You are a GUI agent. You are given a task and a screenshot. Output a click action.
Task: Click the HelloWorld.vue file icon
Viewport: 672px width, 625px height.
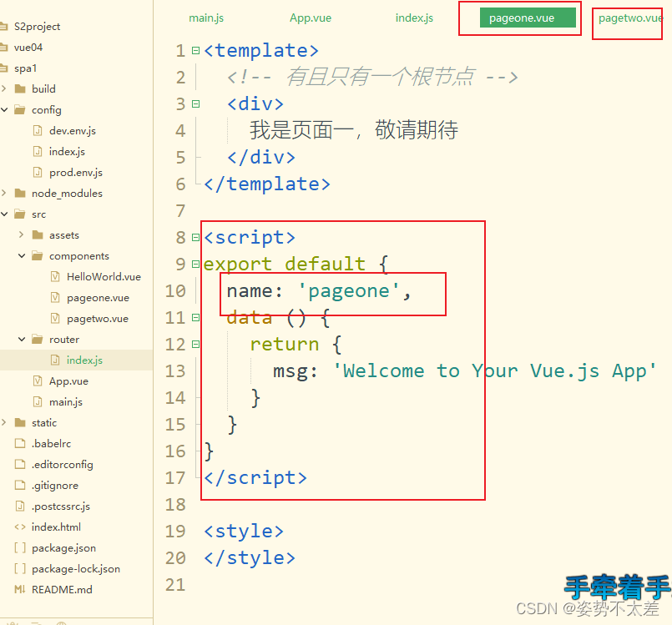coord(55,276)
